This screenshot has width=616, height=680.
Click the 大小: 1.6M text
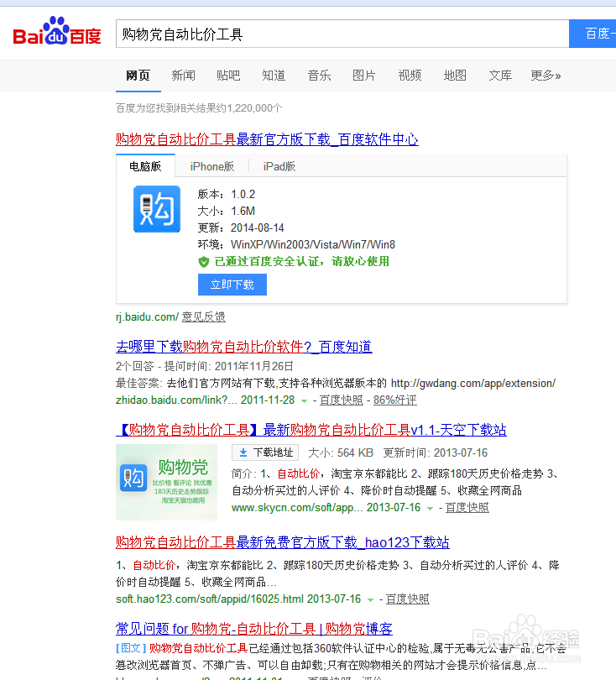(227, 211)
